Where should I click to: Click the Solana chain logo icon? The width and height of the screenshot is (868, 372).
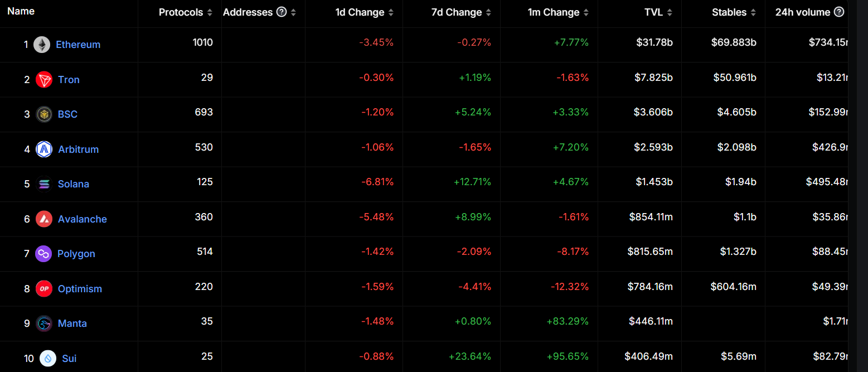[44, 184]
